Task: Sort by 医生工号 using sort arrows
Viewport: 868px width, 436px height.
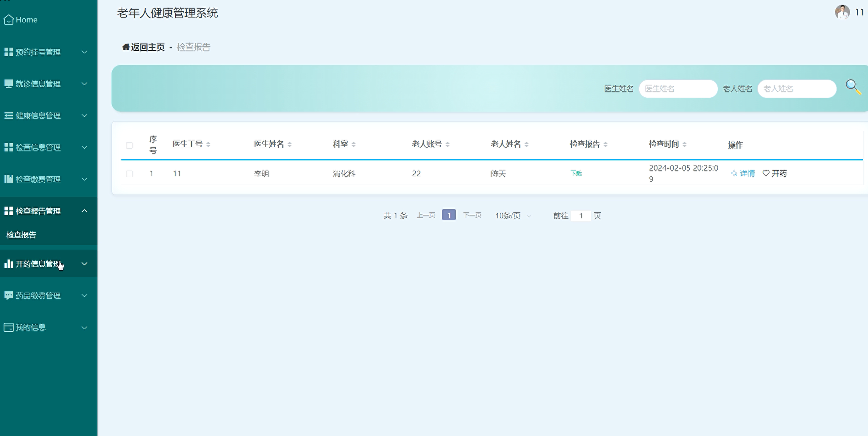Action: 208,144
